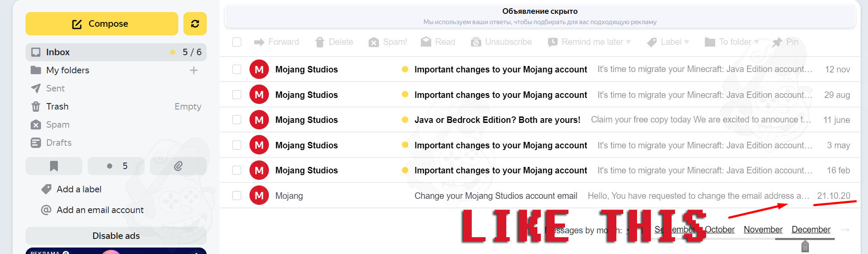Select the 3 may email checkbox
The width and height of the screenshot is (868, 254).
237,145
